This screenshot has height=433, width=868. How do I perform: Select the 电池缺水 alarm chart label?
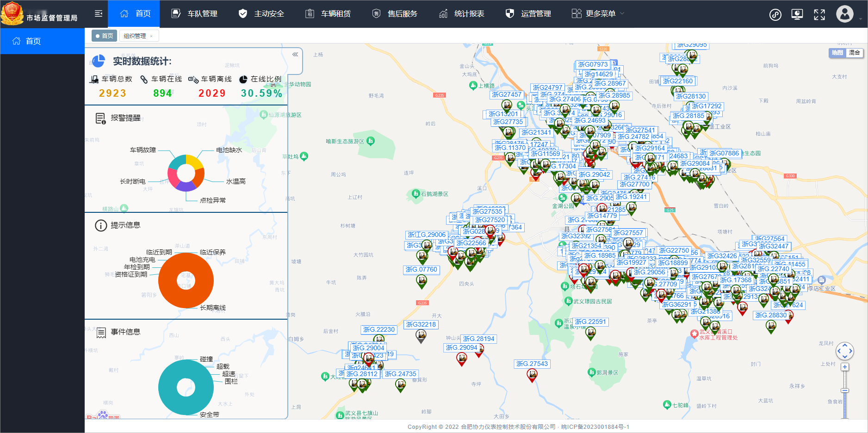pyautogui.click(x=229, y=150)
